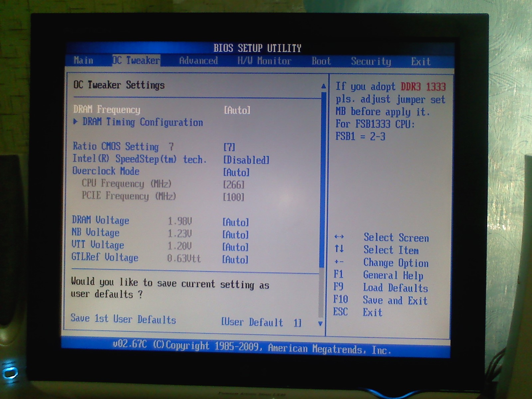
Task: Change the GTLRef Voltage [Auto] option
Action: [x=235, y=259]
